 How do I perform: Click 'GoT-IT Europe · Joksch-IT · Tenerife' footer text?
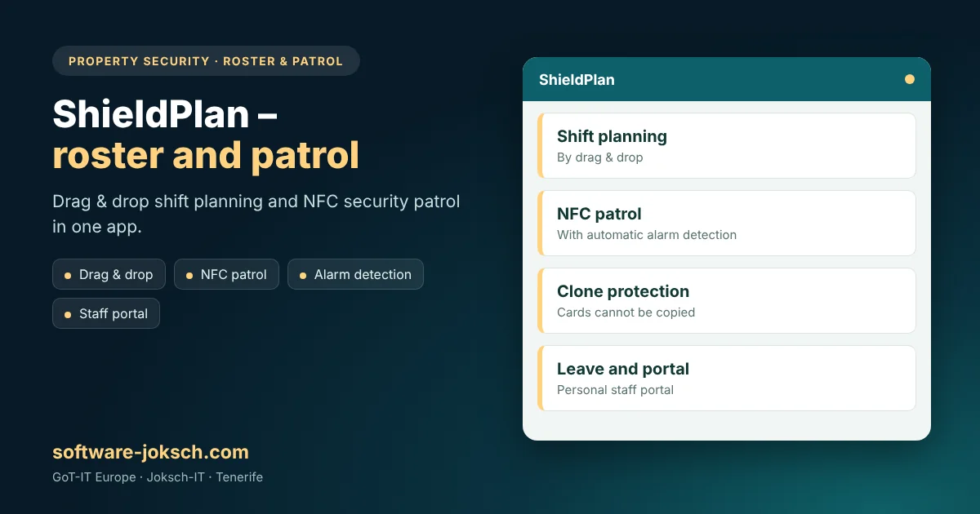[x=158, y=477]
